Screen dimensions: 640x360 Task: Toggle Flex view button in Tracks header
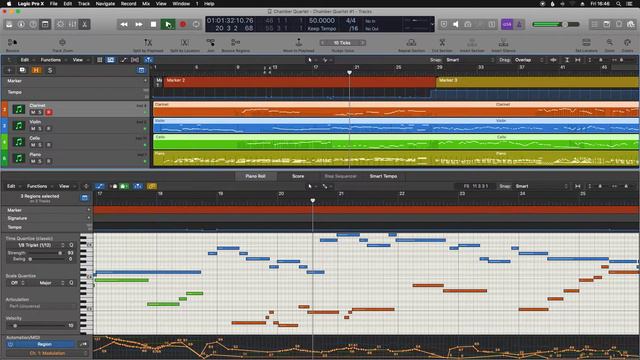[x=135, y=60]
